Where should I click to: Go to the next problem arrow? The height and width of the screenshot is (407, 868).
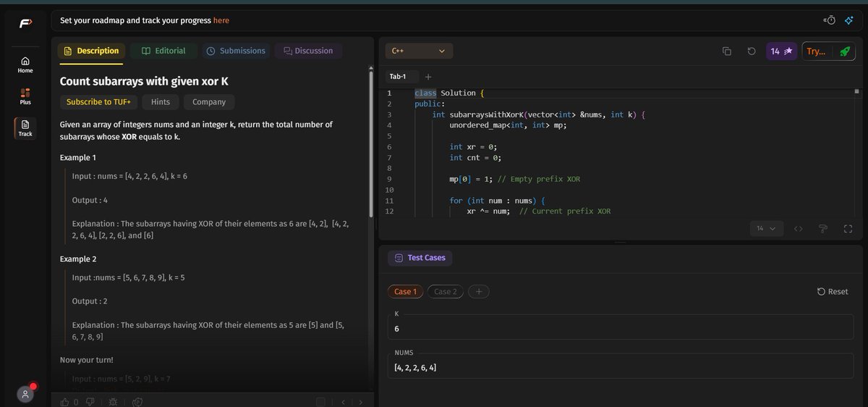pyautogui.click(x=360, y=402)
